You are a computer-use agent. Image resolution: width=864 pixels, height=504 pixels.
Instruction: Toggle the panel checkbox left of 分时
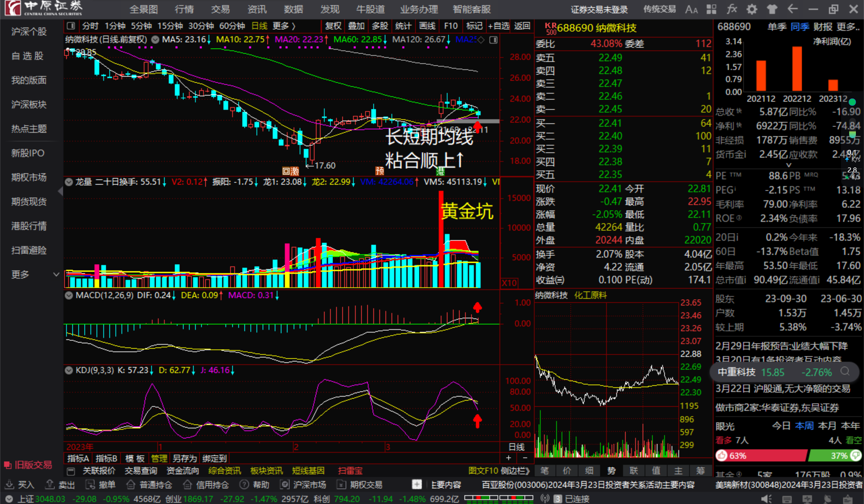[x=71, y=26]
